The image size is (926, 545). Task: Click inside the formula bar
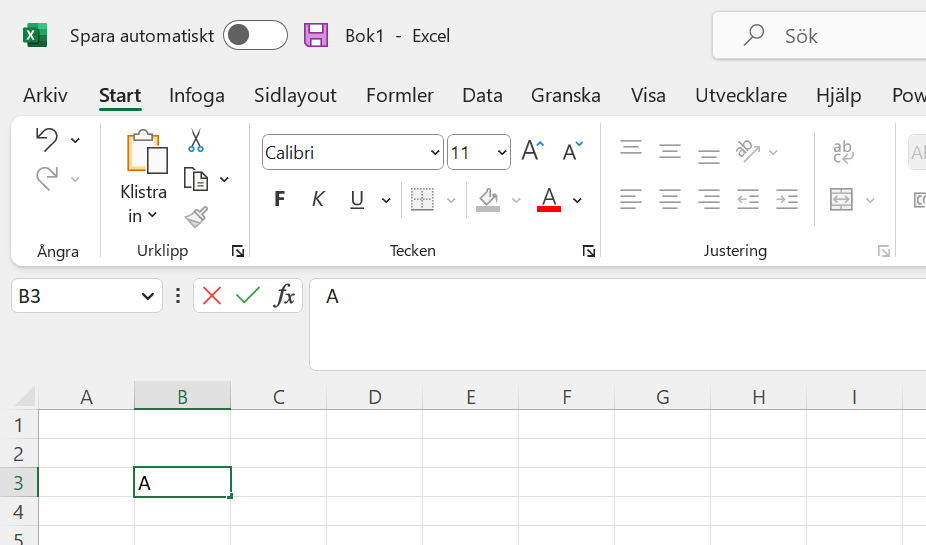618,325
